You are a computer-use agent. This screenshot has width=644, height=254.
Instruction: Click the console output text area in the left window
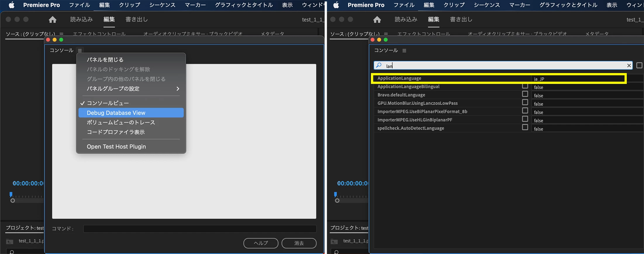tap(184, 141)
